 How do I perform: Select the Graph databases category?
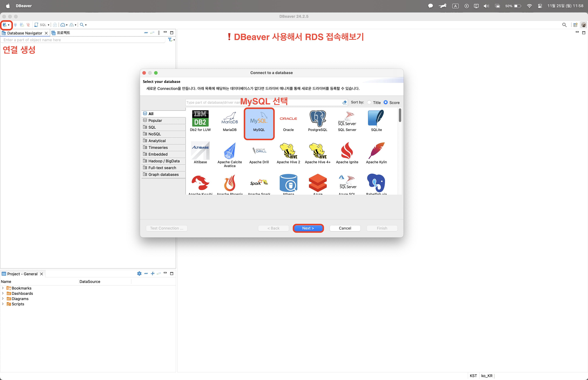coord(163,175)
